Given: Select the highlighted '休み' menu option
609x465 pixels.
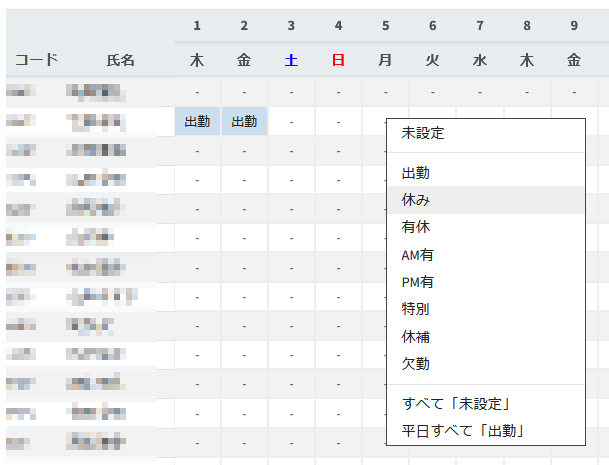Looking at the screenshot, I should pos(415,200).
